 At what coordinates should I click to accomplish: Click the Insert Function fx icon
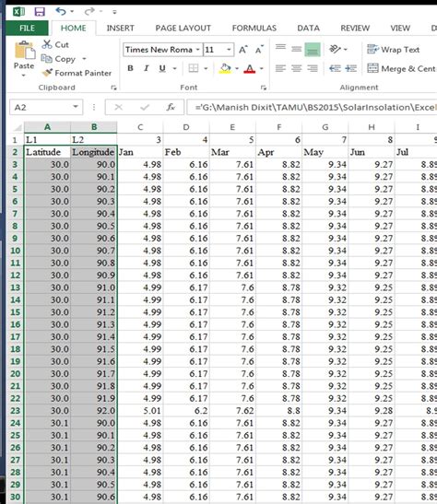pyautogui.click(x=171, y=107)
